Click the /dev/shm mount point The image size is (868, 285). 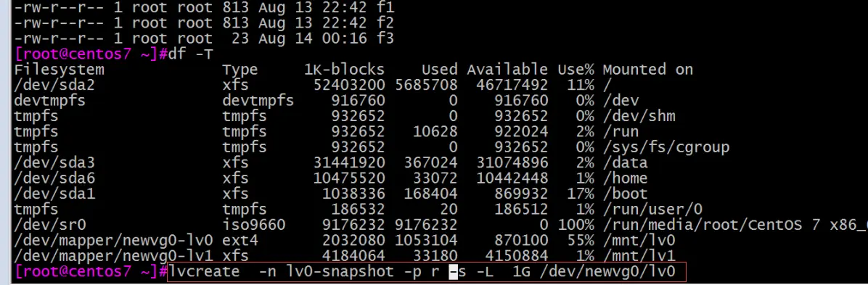tap(639, 116)
